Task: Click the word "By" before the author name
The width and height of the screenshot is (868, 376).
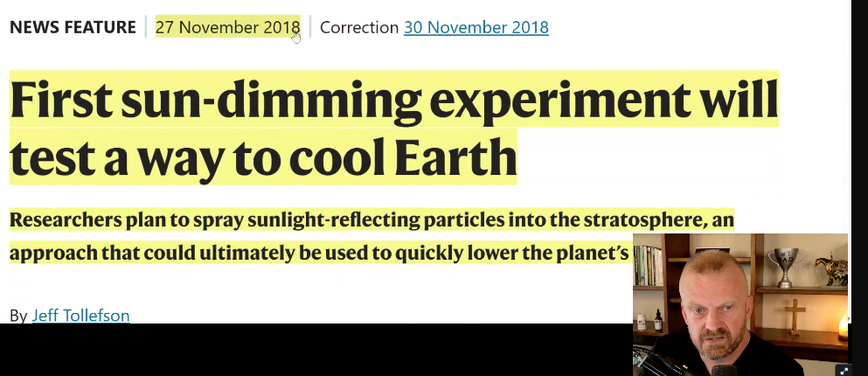Action: (x=18, y=315)
